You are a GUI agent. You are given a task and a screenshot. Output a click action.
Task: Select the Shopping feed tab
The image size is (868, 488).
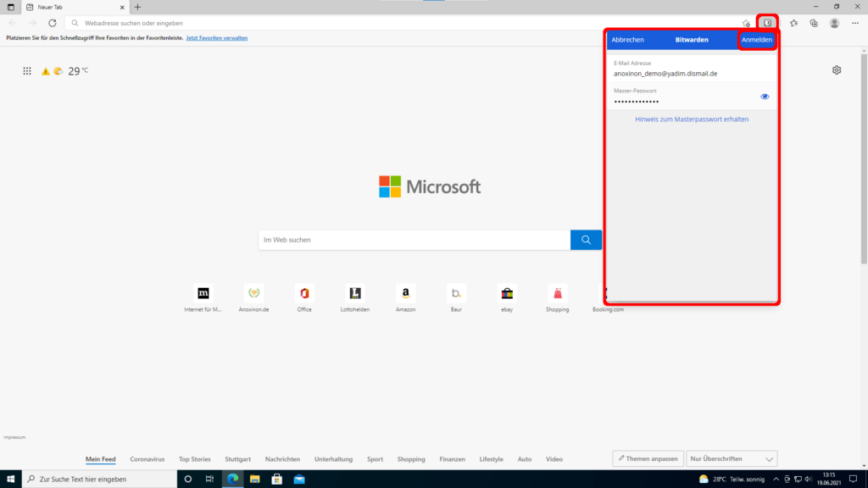[411, 459]
